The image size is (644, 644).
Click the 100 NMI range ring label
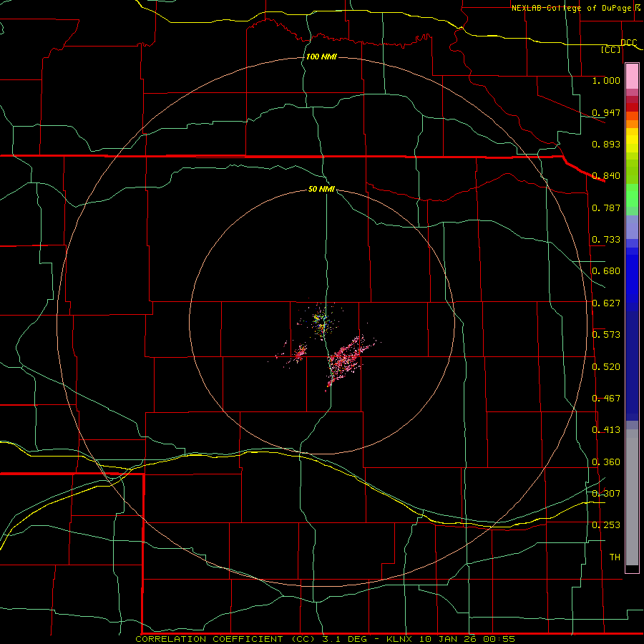click(x=321, y=57)
